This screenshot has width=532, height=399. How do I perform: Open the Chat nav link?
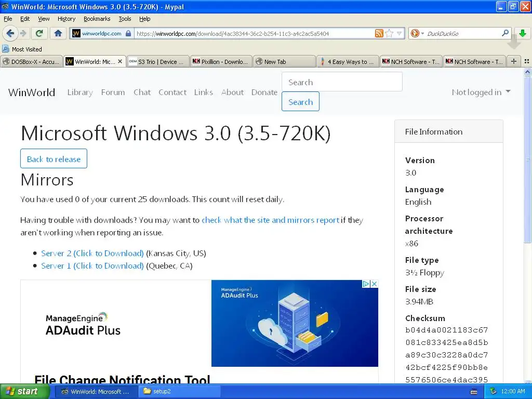142,92
